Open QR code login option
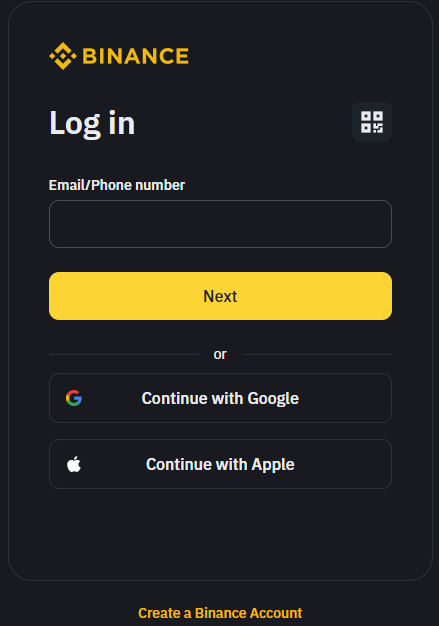Viewport: 439px width, 626px height. click(372, 122)
